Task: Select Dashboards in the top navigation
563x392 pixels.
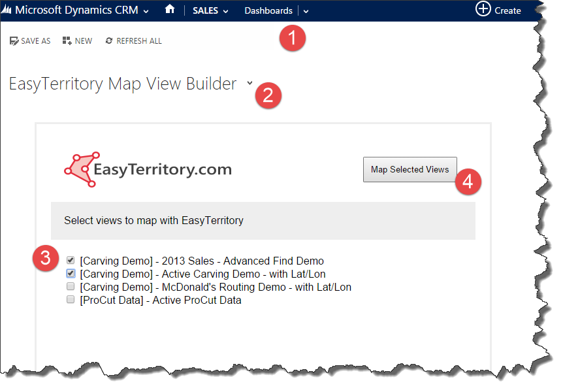Action: pyautogui.click(x=268, y=10)
